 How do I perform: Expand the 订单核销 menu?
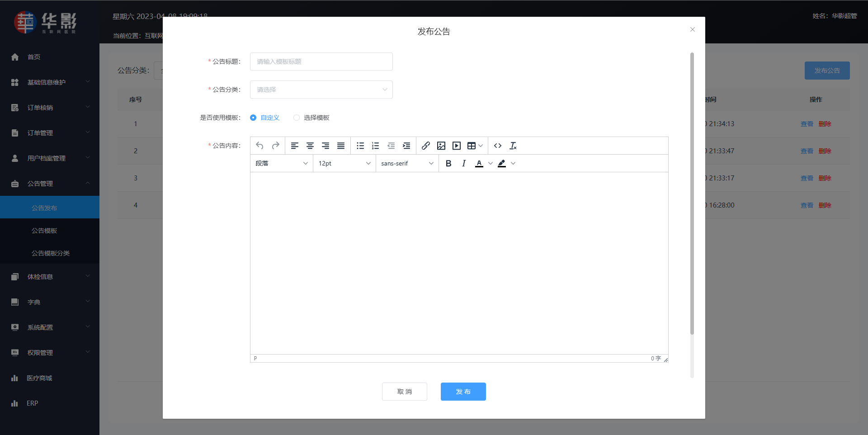click(50, 108)
